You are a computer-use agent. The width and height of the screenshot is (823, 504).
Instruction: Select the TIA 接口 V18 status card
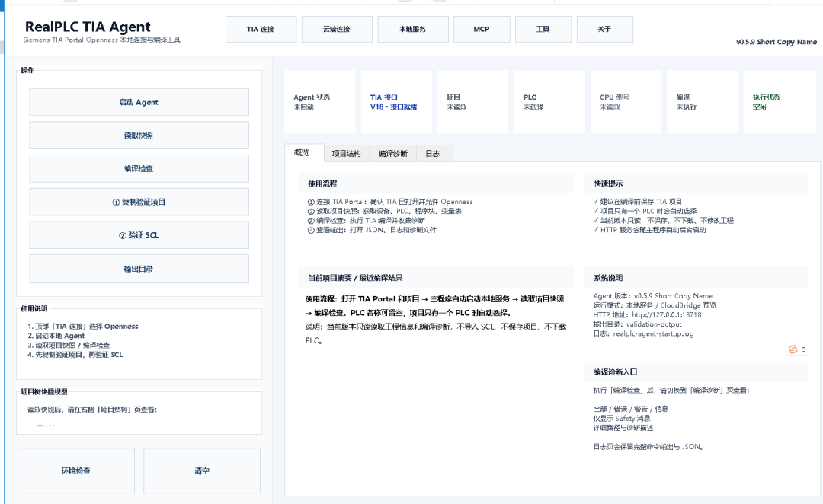point(396,102)
